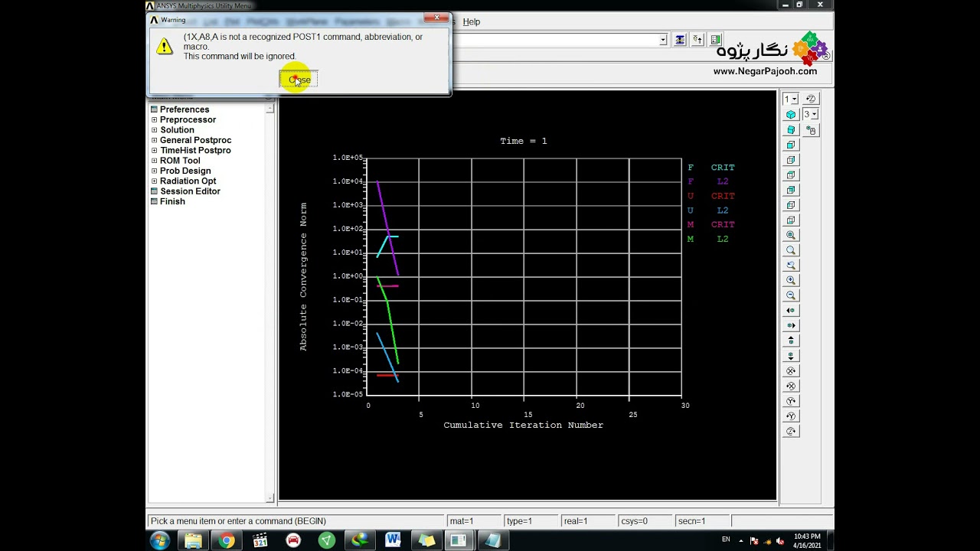Expand the TimeHist Postpro tree node
Screen dimensions: 980x551
point(154,150)
